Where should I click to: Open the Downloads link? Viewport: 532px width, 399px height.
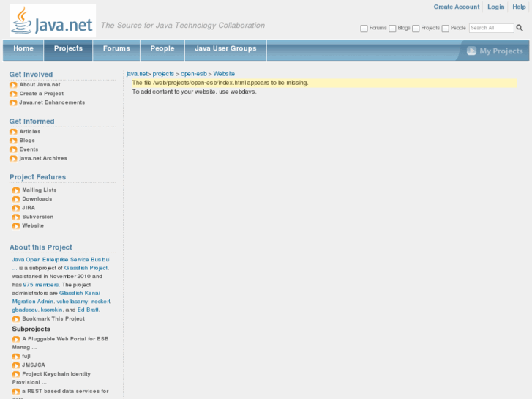pos(37,198)
